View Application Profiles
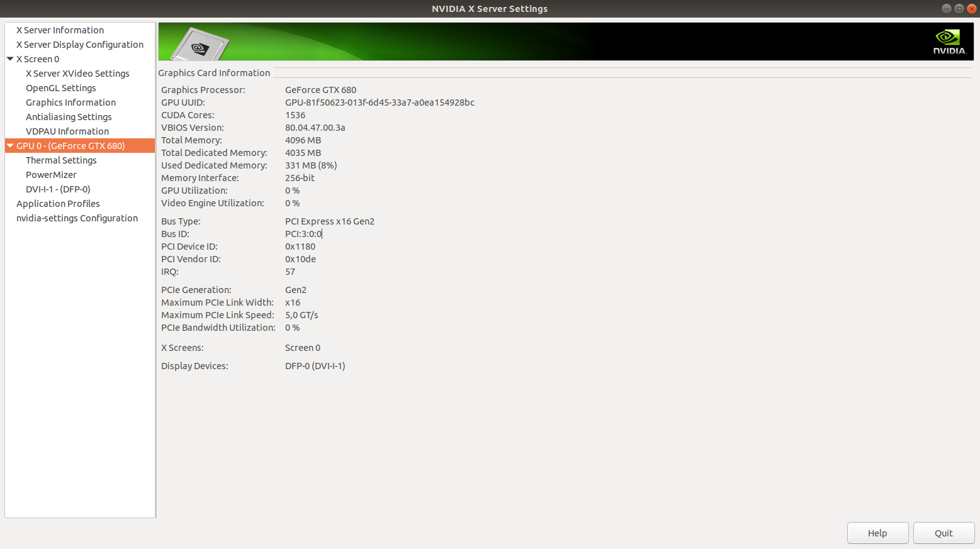The height and width of the screenshot is (549, 980). pos(58,203)
